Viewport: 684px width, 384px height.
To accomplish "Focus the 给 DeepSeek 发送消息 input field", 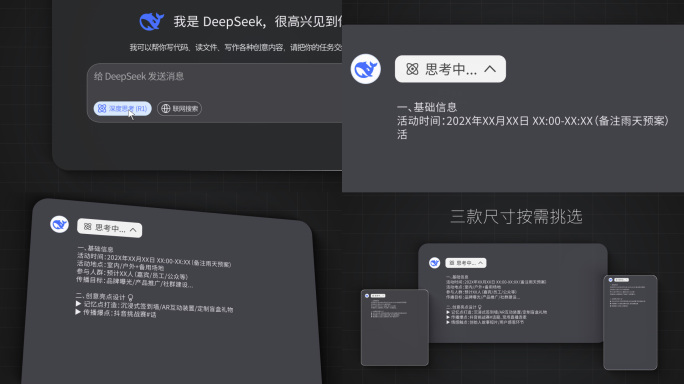I will 215,93.
